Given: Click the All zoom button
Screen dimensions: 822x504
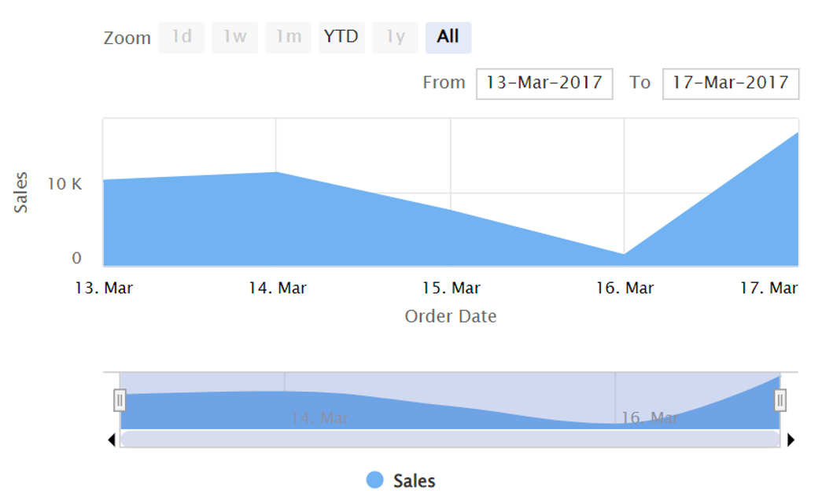Looking at the screenshot, I should click(x=447, y=37).
